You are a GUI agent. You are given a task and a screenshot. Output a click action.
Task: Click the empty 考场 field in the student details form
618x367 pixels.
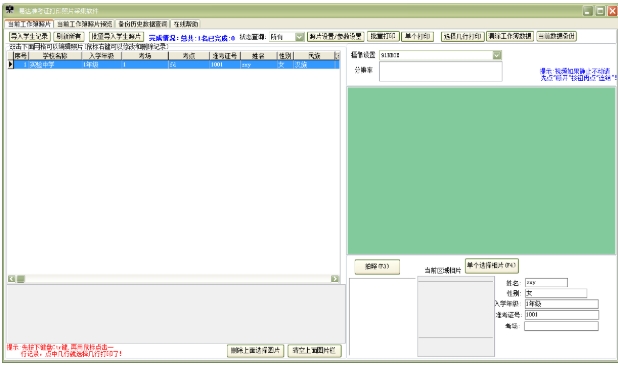(561, 326)
